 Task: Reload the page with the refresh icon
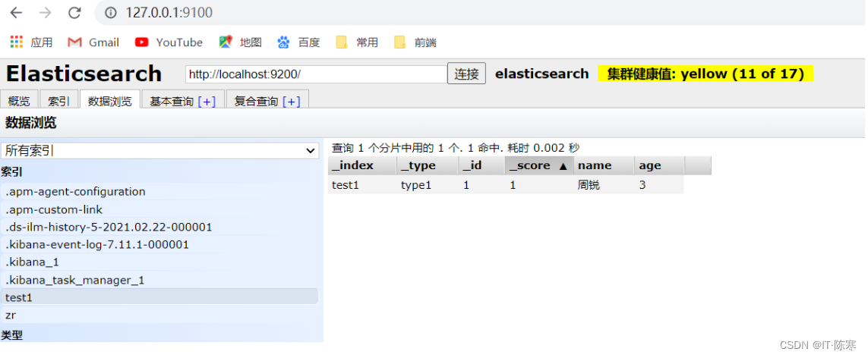pyautogui.click(x=74, y=12)
